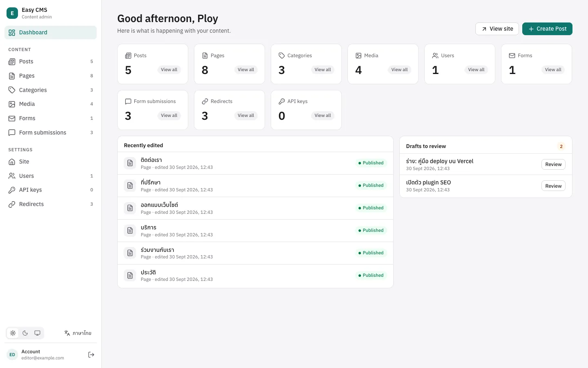The width and height of the screenshot is (588, 368).
Task: Click the Media image icon in sidebar
Action: pos(12,104)
